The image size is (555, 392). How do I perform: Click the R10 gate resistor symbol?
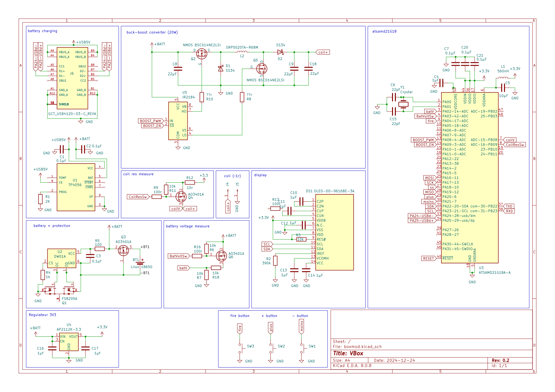pos(202,97)
